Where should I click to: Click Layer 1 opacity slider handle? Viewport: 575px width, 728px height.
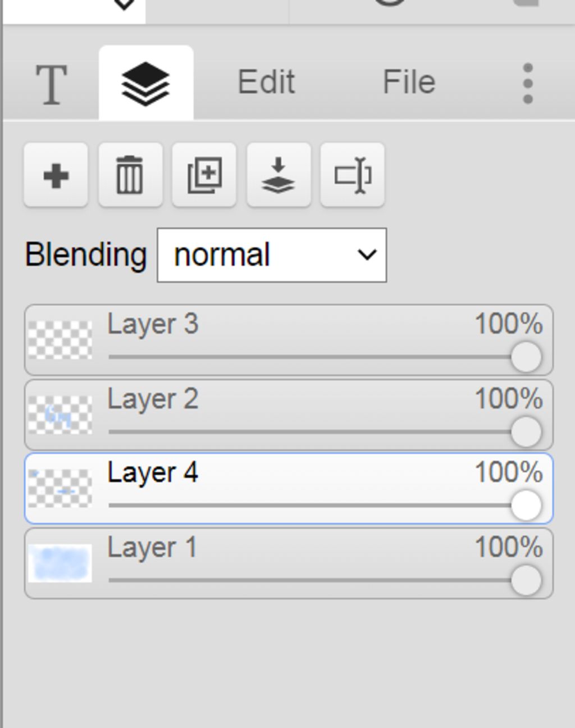pos(526,580)
